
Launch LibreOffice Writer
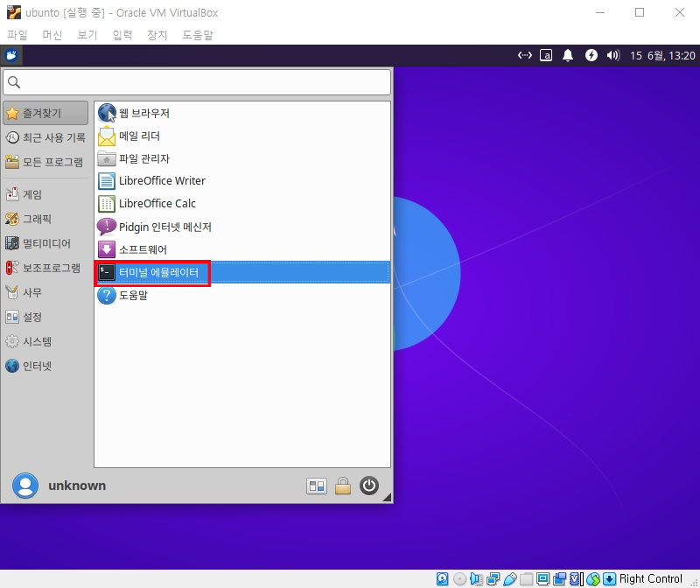coord(242,181)
